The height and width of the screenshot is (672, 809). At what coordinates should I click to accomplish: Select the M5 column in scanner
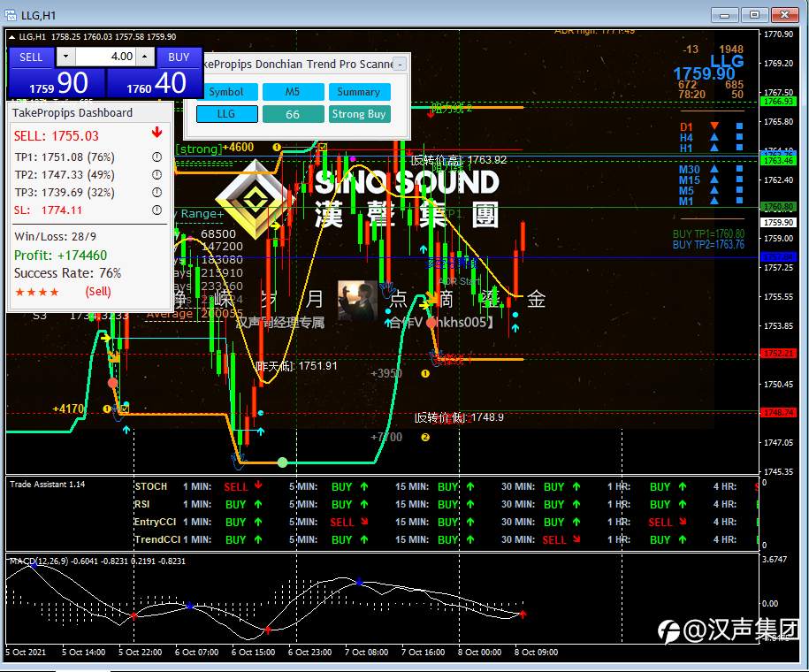coord(293,92)
